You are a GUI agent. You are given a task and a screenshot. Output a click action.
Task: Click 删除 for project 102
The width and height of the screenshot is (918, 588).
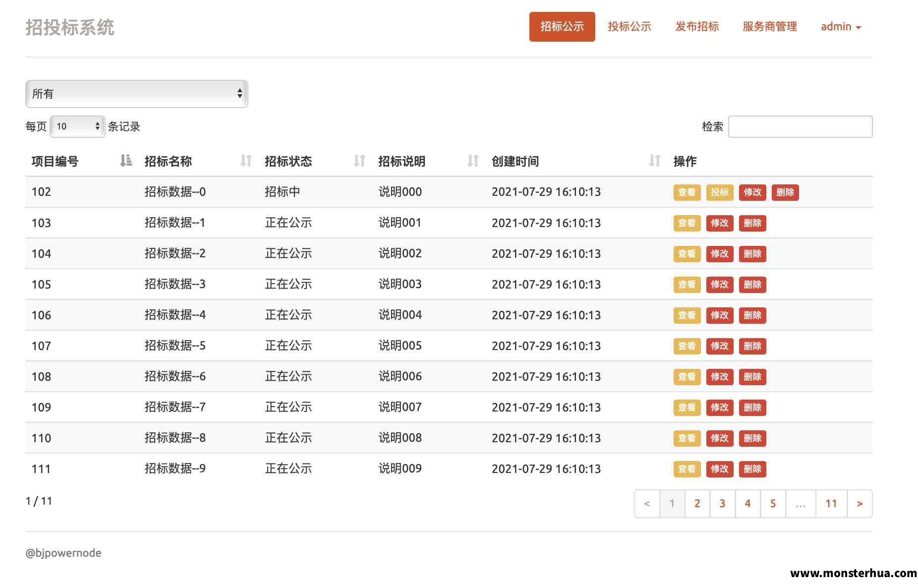point(785,192)
